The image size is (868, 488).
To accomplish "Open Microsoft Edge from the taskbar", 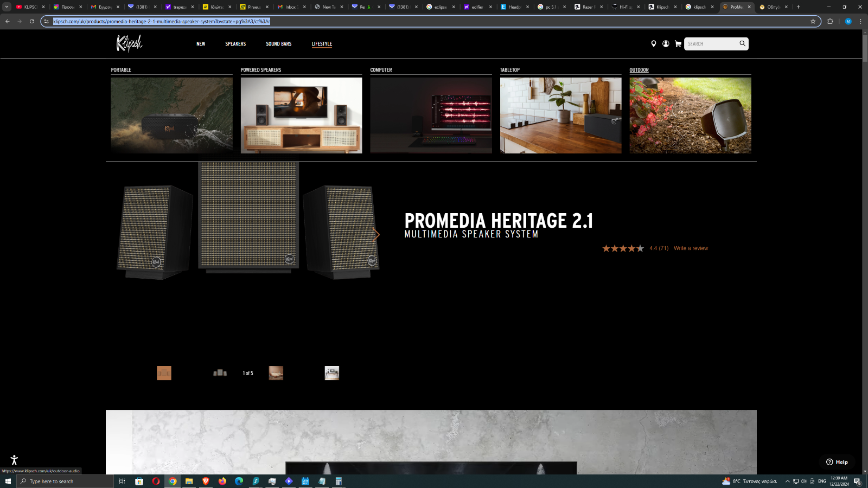I will [239, 481].
